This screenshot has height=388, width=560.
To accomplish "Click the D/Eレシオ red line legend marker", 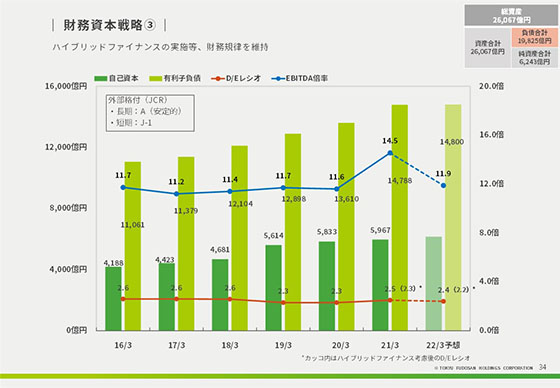I will click(x=218, y=78).
